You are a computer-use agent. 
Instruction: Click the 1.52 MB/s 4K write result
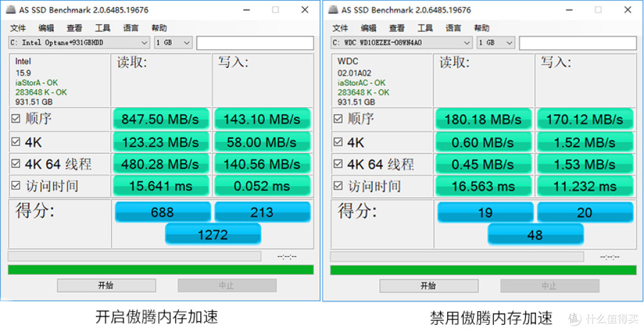pyautogui.click(x=585, y=142)
